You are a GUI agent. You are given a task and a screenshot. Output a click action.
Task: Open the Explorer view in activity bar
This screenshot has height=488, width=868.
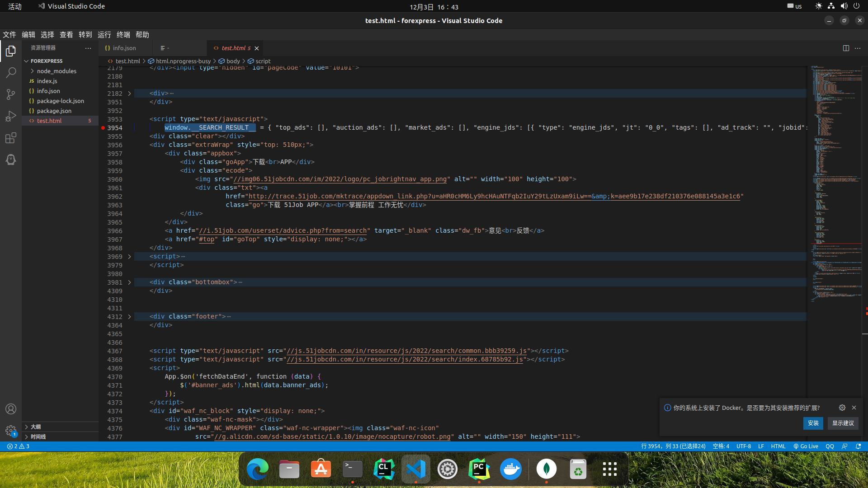click(x=11, y=51)
